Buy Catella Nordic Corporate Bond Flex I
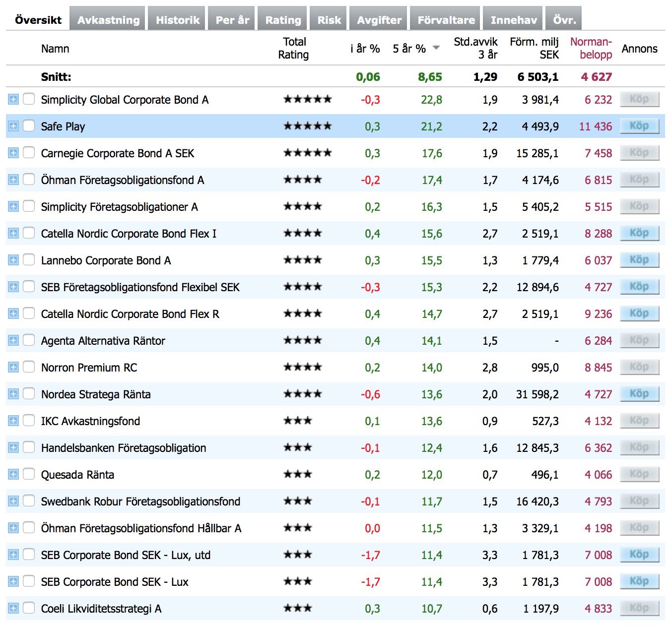The height and width of the screenshot is (626, 672). 639,233
